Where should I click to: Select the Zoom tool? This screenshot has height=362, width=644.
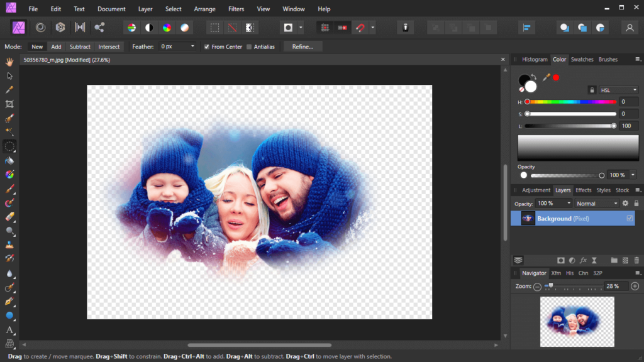[9, 231]
